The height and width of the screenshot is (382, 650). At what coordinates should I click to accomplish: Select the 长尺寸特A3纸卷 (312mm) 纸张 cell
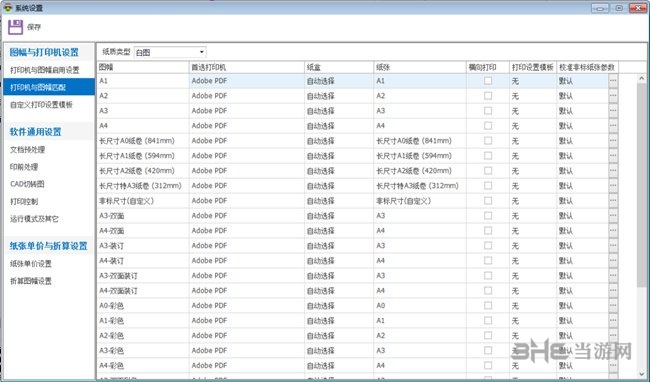(420, 186)
